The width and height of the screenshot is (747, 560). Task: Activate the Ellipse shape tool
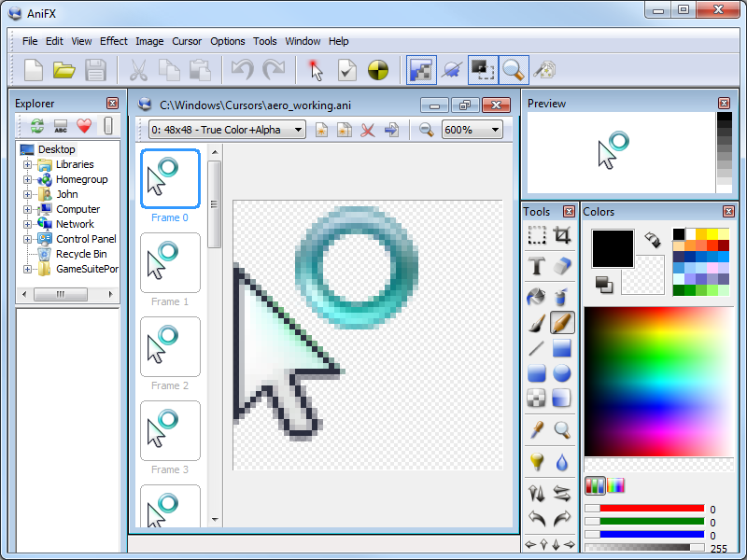(561, 373)
